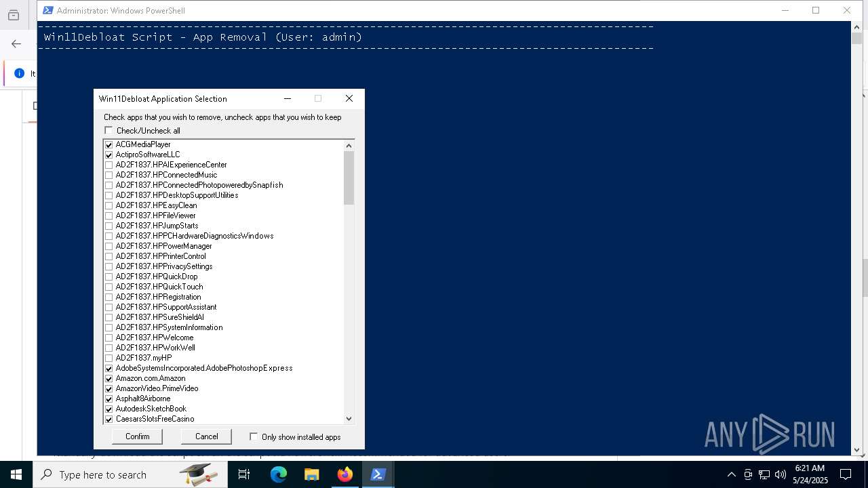Click PowerShell taskbar icon
Viewport: 868px width, 488px height.
click(378, 474)
